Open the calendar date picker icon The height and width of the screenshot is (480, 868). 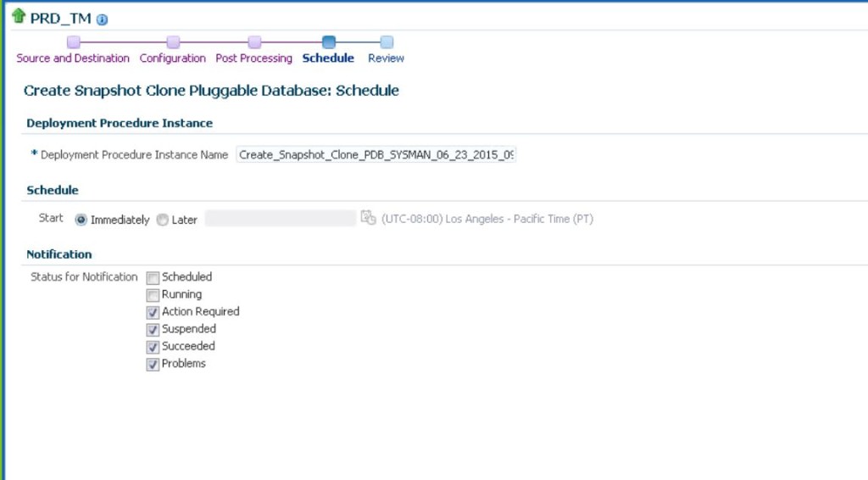coord(368,218)
